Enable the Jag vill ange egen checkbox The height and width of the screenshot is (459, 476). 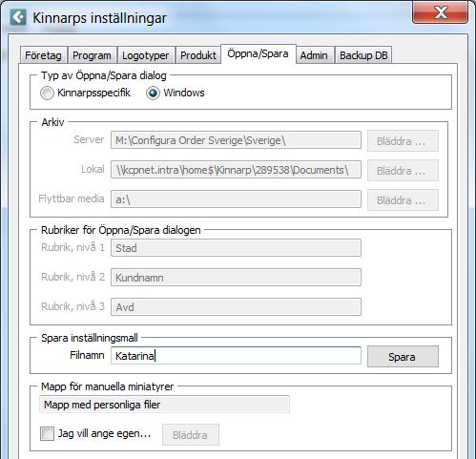(x=47, y=433)
